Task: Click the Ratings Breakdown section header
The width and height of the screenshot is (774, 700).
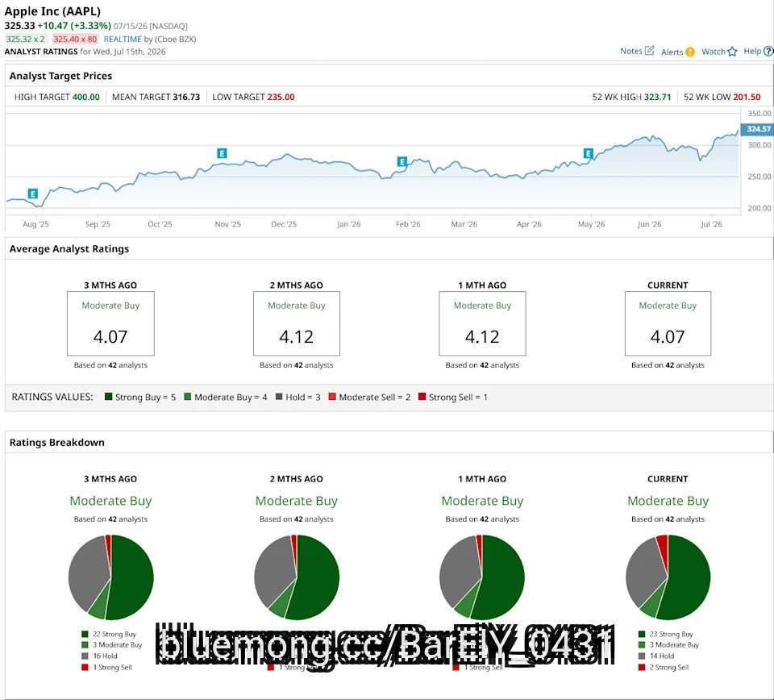Action: pos(56,442)
